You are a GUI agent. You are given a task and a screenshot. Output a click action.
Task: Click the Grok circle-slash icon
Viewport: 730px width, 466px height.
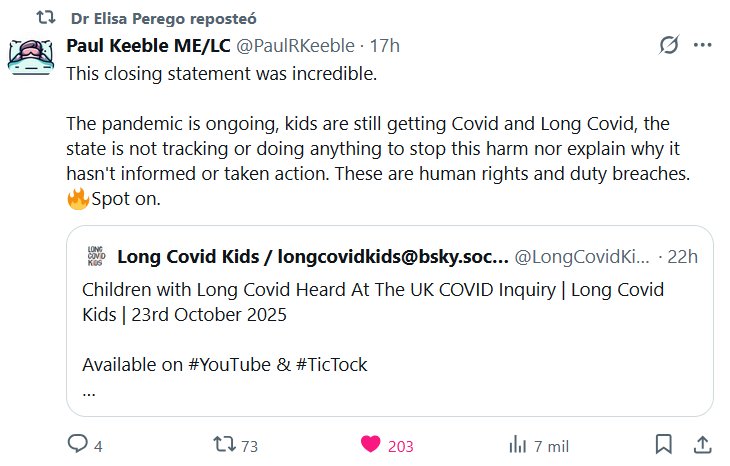pyautogui.click(x=668, y=46)
